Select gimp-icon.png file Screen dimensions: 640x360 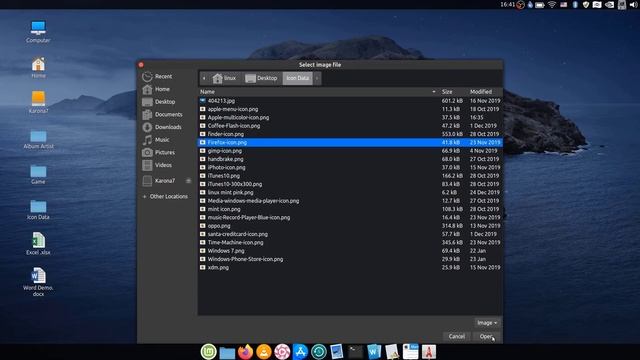coord(350,151)
